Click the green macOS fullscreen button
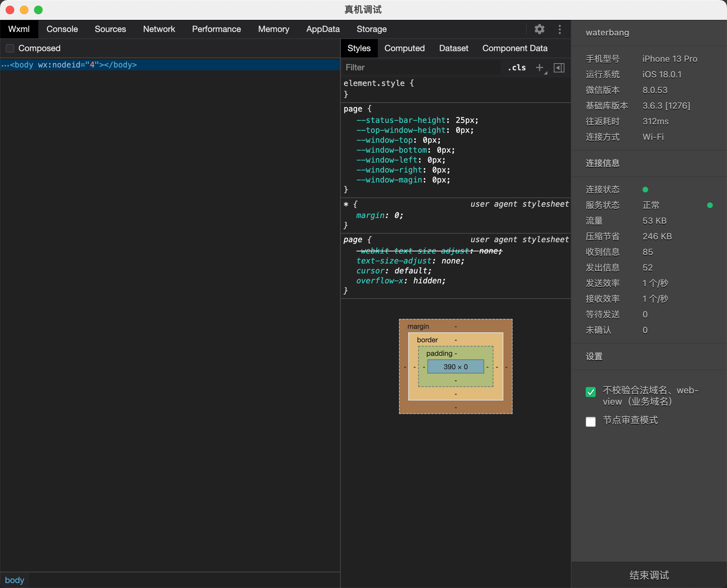This screenshot has width=727, height=588. coord(38,10)
